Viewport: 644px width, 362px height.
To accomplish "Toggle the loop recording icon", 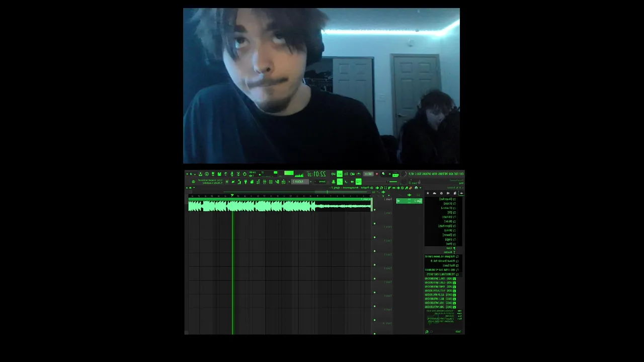I will pos(334,174).
